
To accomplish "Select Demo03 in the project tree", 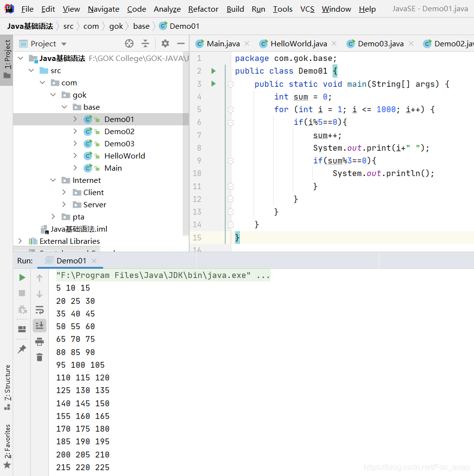I will (119, 143).
